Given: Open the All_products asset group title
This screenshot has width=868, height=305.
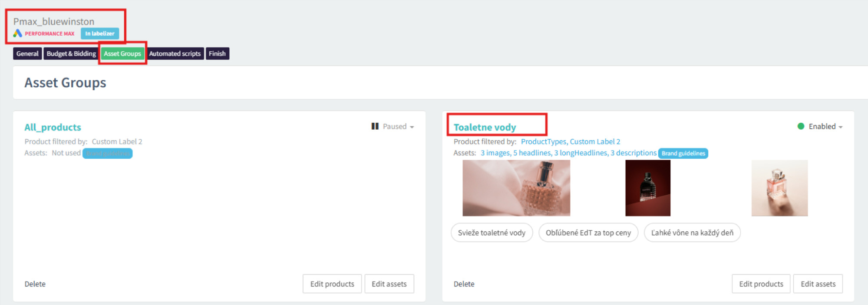Looking at the screenshot, I should point(53,127).
